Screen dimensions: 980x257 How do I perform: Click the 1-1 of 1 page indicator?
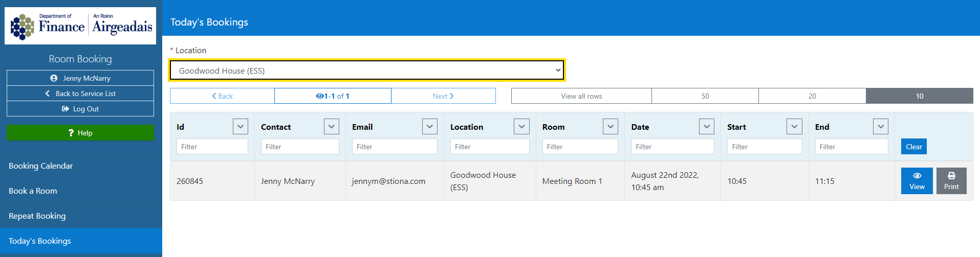point(333,96)
